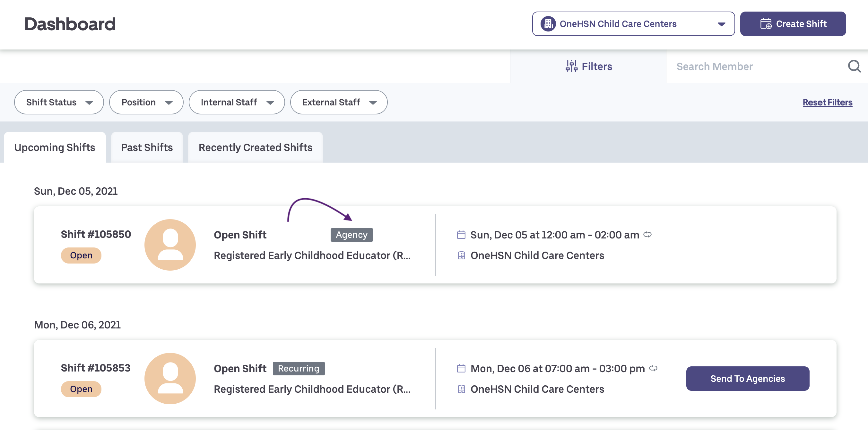
Task: Click recurring icon beside Dec 06 time
Action: coord(653,368)
